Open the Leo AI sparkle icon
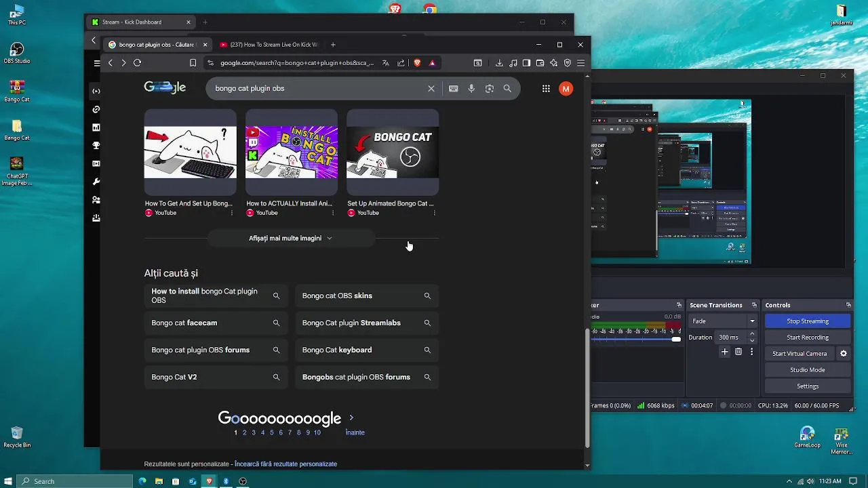868x488 pixels. 553,63
